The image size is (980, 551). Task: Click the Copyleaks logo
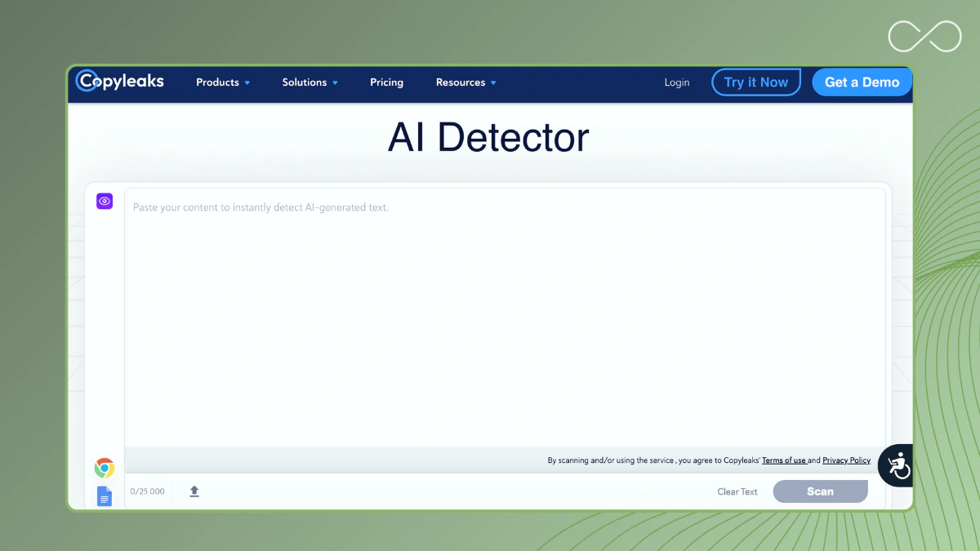click(x=120, y=81)
